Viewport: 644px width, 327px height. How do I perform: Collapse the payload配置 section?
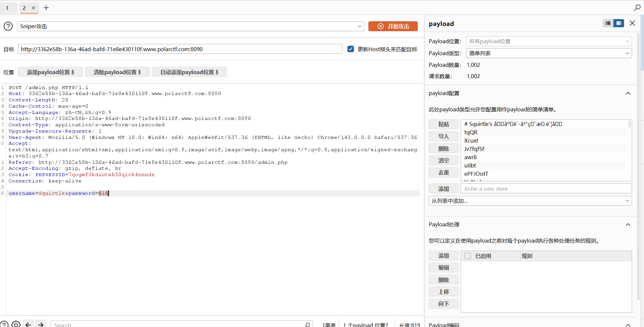tap(628, 93)
